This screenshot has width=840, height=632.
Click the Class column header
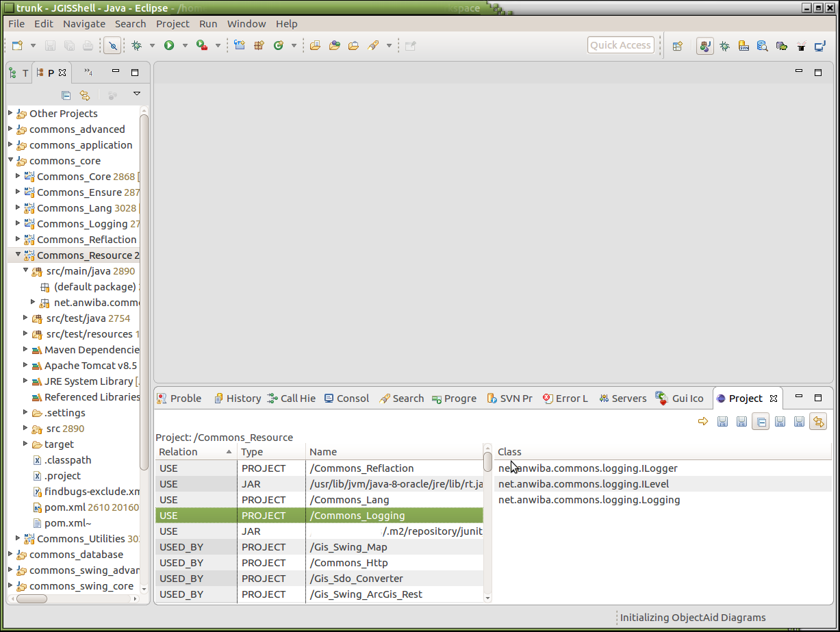pyautogui.click(x=663, y=452)
